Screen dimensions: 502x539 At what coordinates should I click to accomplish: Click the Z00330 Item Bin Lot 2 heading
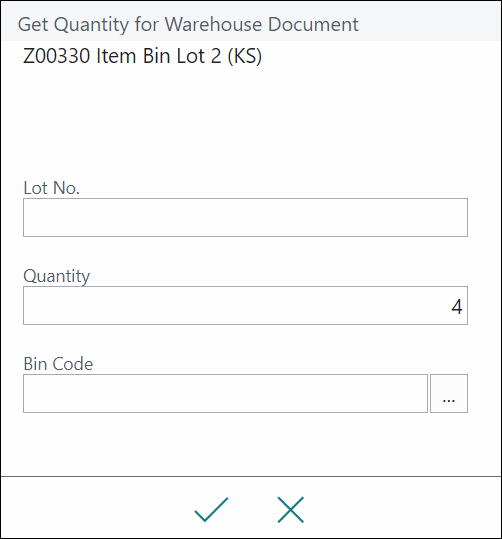pos(142,56)
